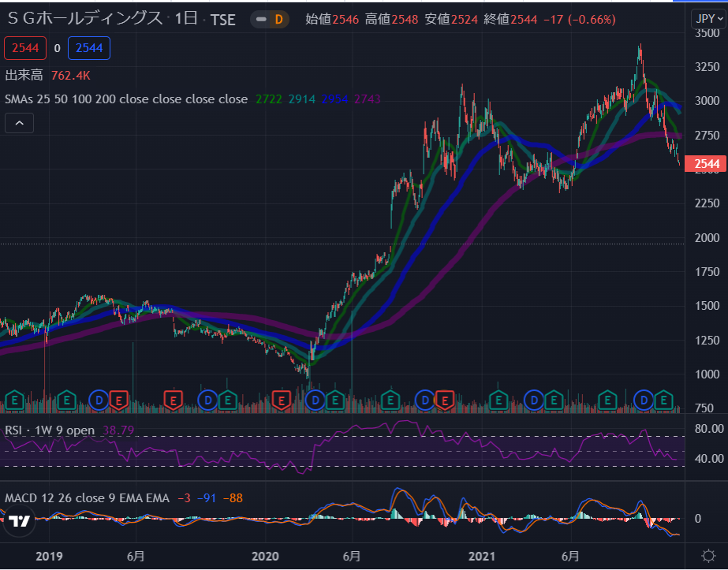
Task: Select the RSI 1W 9 open legend
Action: coord(50,430)
